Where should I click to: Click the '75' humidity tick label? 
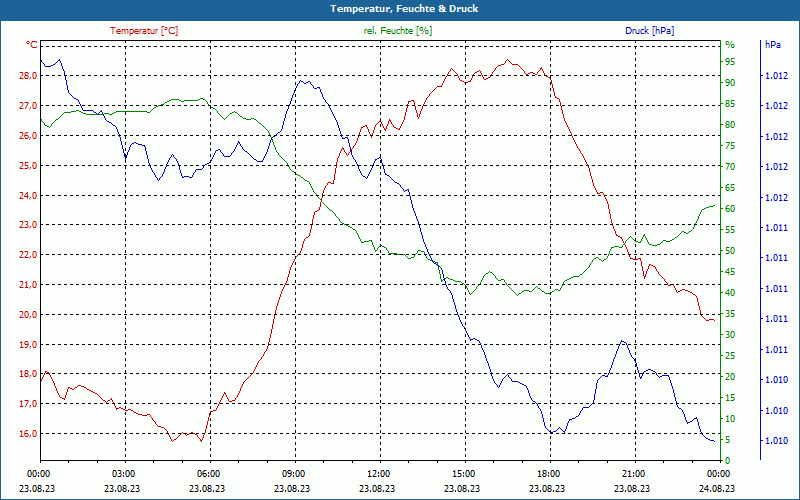coord(730,146)
